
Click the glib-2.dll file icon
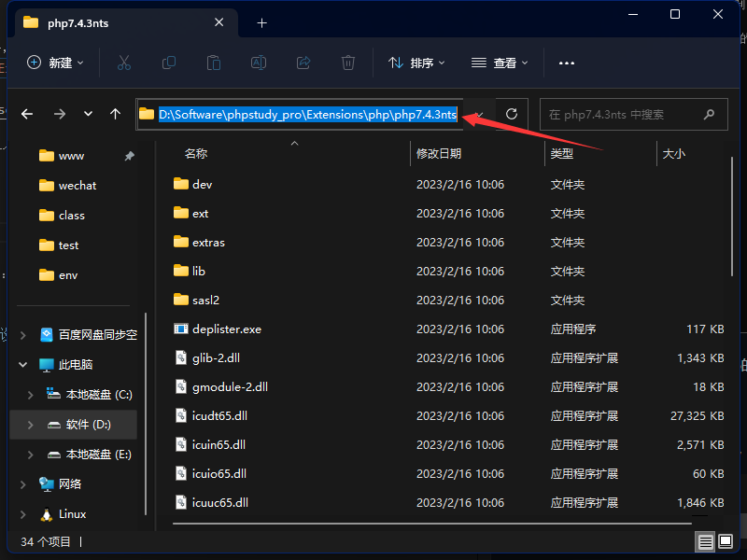[181, 358]
